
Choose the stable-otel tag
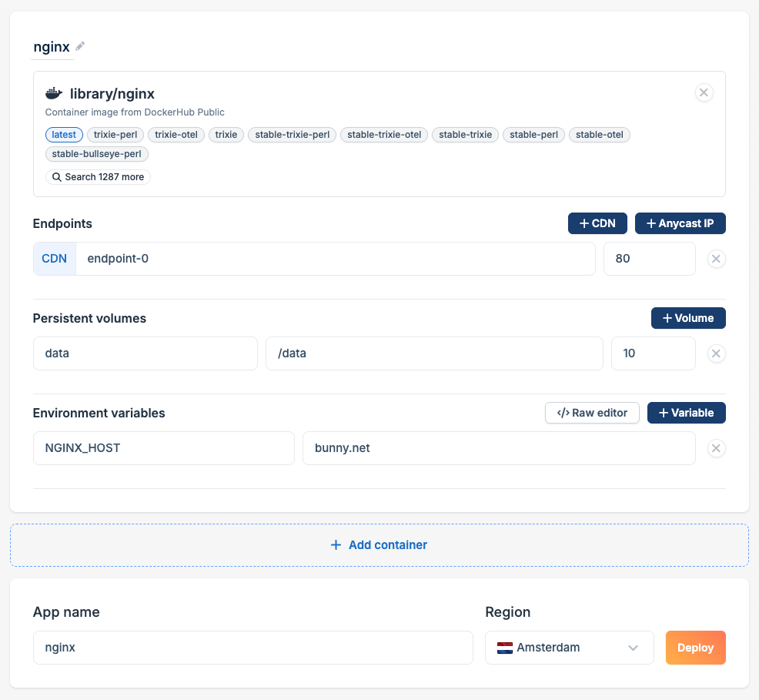pos(599,135)
